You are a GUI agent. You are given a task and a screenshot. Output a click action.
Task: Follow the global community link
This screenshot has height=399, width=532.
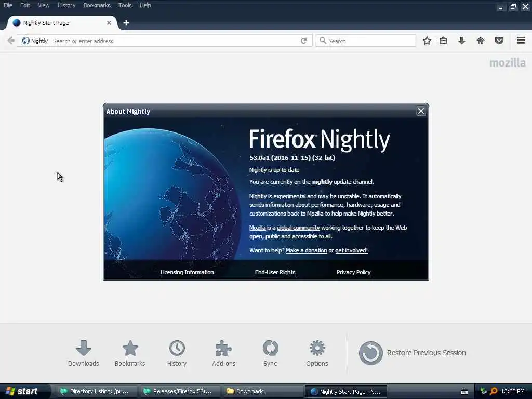pyautogui.click(x=298, y=228)
